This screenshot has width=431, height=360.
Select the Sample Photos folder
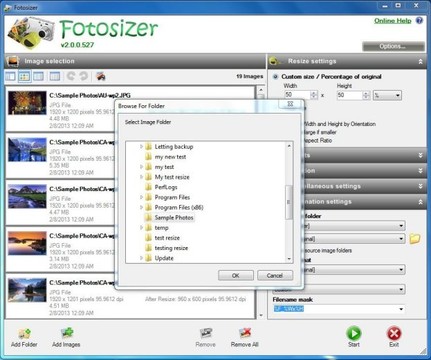pyautogui.click(x=174, y=217)
